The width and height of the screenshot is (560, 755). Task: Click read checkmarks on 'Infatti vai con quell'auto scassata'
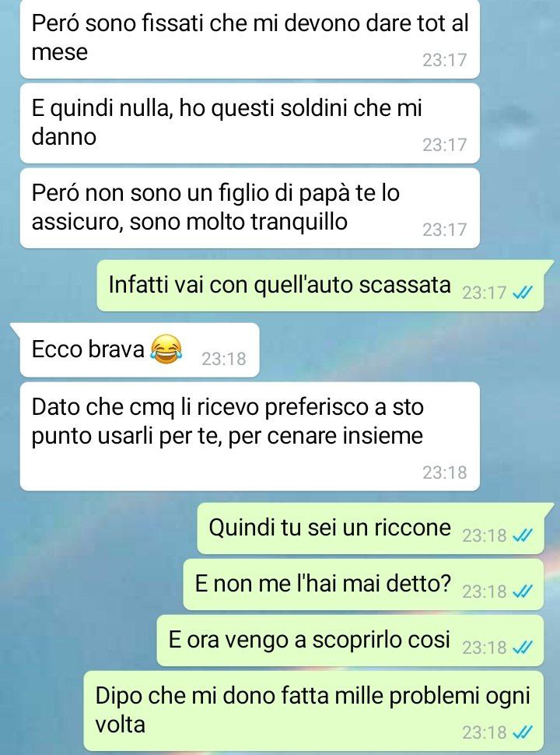[x=523, y=293]
